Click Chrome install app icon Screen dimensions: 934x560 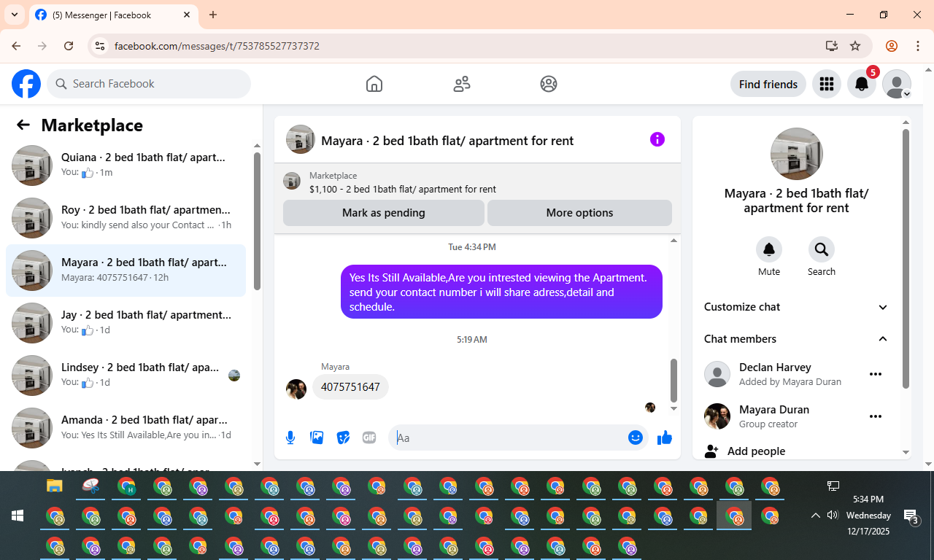[x=831, y=46]
